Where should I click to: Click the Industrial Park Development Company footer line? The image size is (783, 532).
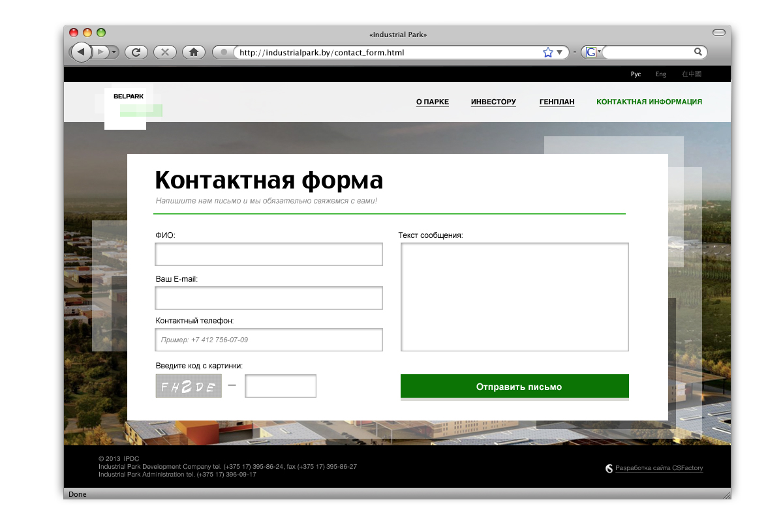coord(228,467)
